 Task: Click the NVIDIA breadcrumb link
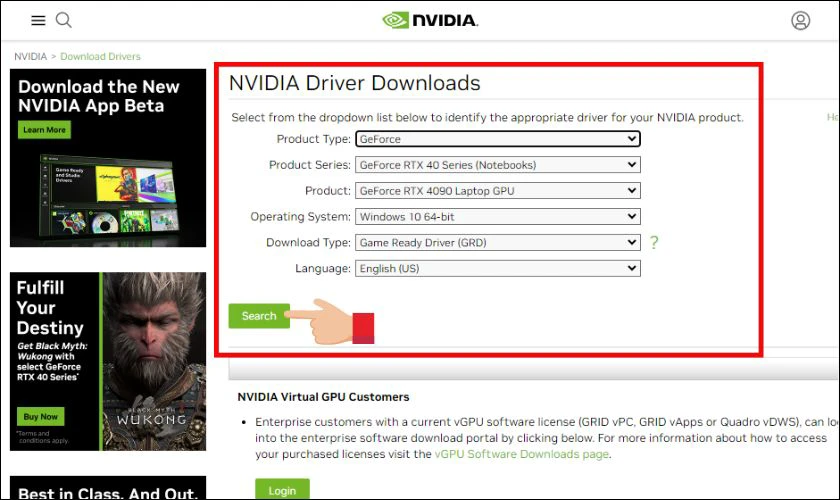[31, 56]
